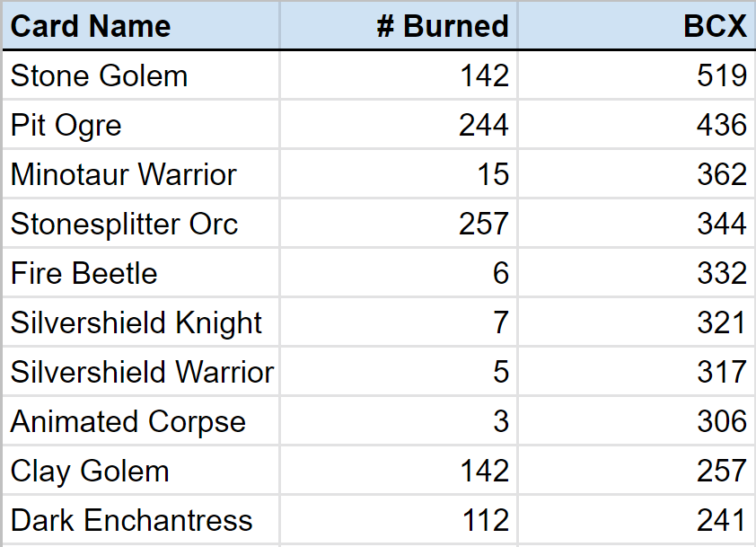Select Dark Enchantress burned count 112

click(x=484, y=520)
